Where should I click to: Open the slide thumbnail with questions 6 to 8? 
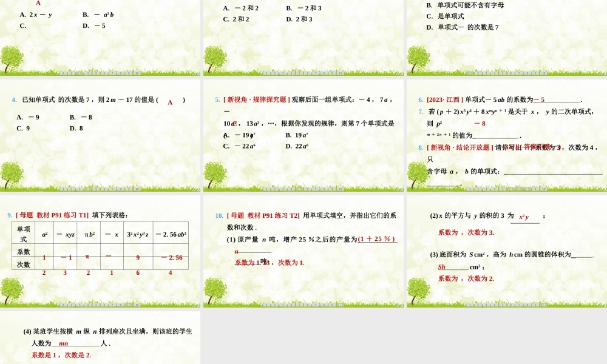click(x=507, y=135)
